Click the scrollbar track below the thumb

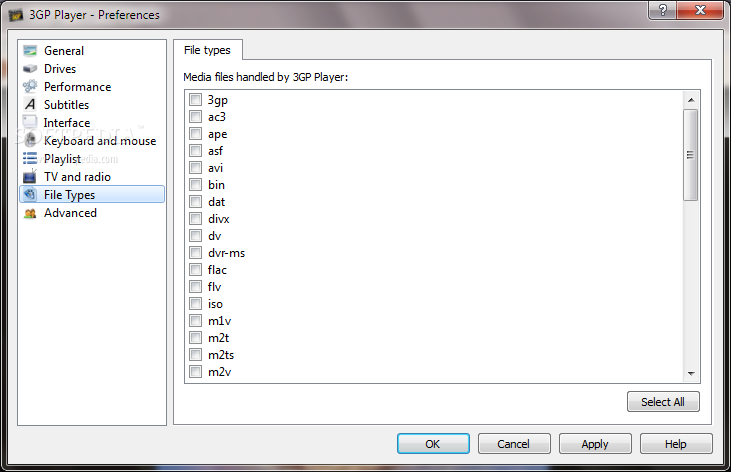(x=691, y=284)
